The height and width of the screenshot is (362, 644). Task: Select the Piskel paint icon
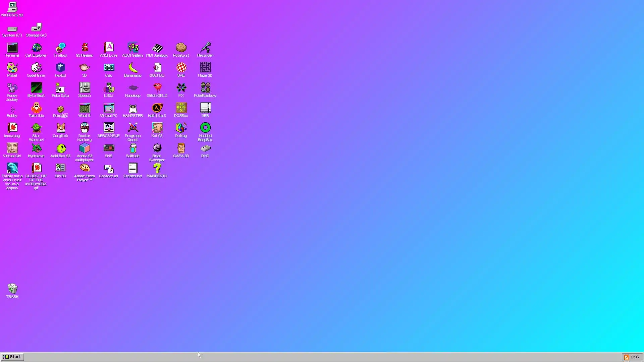coord(12,68)
